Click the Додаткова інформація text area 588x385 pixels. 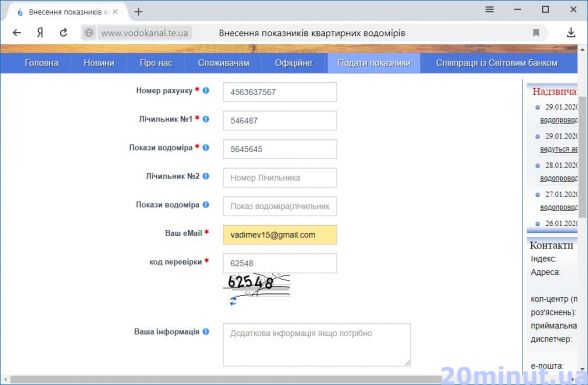pyautogui.click(x=317, y=345)
